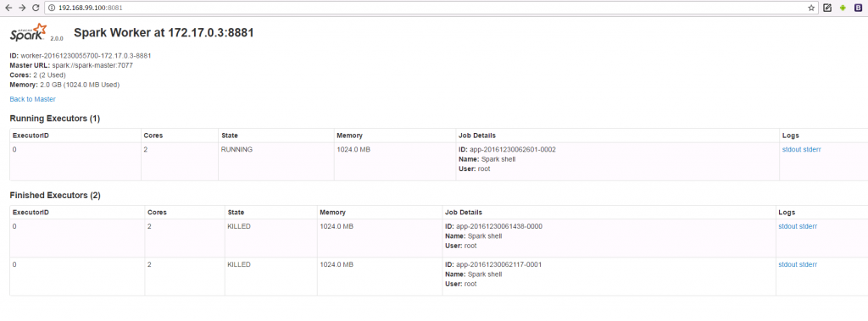Click the Apache Spark logo

[x=29, y=33]
